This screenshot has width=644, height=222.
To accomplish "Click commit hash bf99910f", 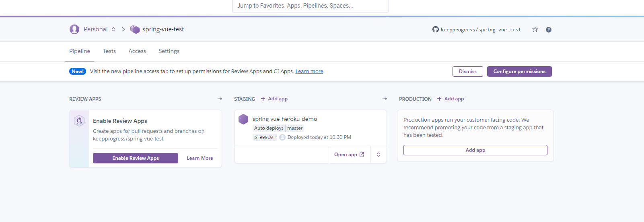I will click(265, 137).
